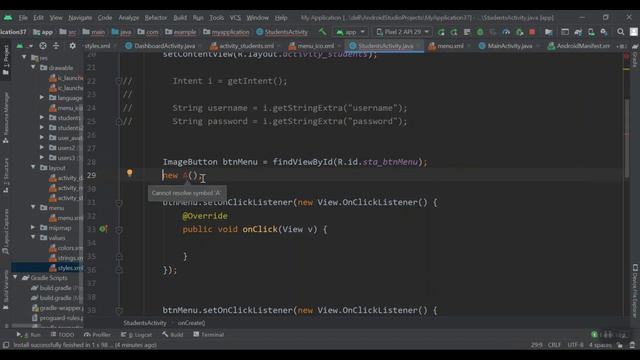Toggle the Layout Captures tool window
This screenshot has width=640, height=360.
point(6,232)
